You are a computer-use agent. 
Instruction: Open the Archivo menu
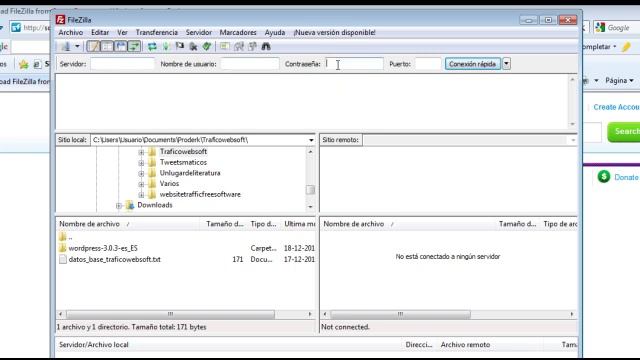coord(71,32)
